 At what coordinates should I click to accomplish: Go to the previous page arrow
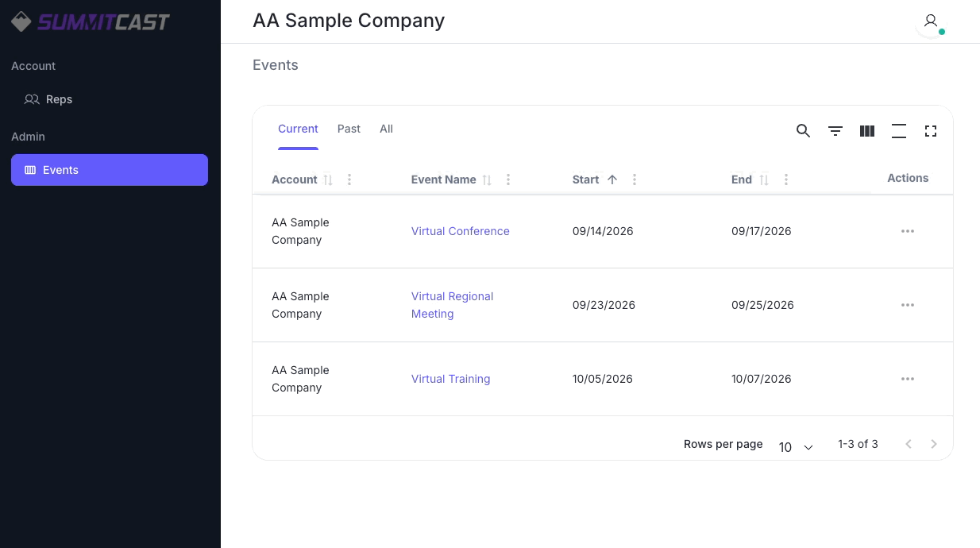909,444
